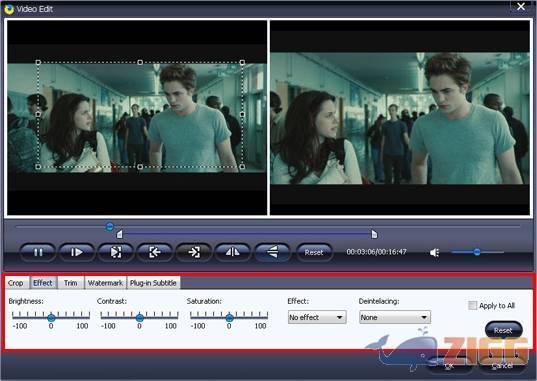537x381 pixels.
Task: Click the horizontal flip icon
Action: click(x=233, y=253)
